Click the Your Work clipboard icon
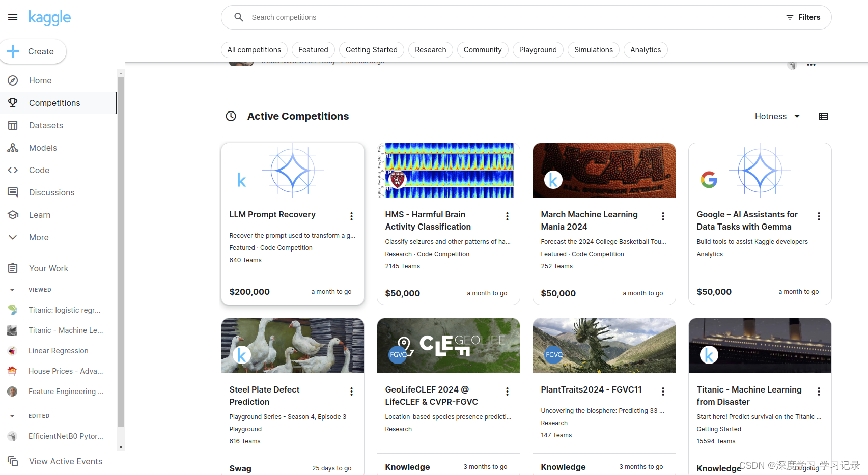The image size is (868, 475). pos(13,268)
